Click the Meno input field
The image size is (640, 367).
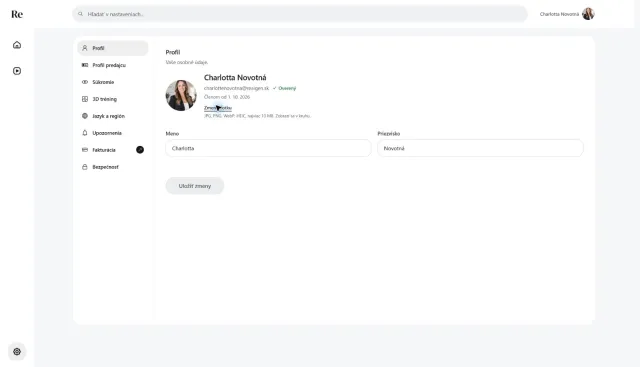(x=269, y=148)
